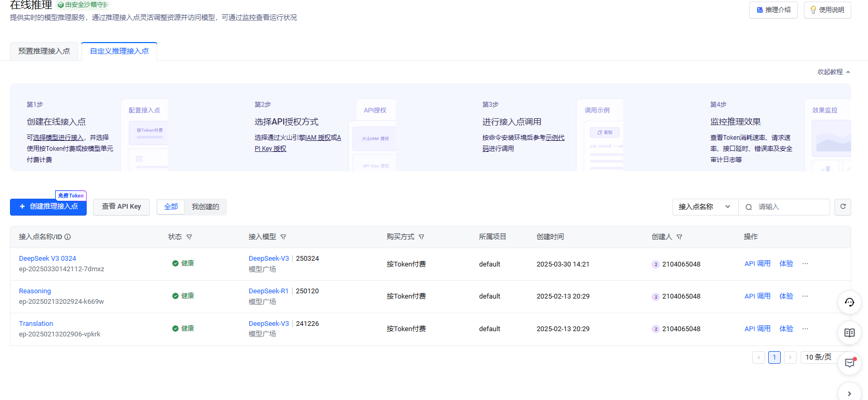This screenshot has height=400, width=868.
Task: Open the customer support headset icon
Action: pos(849,302)
